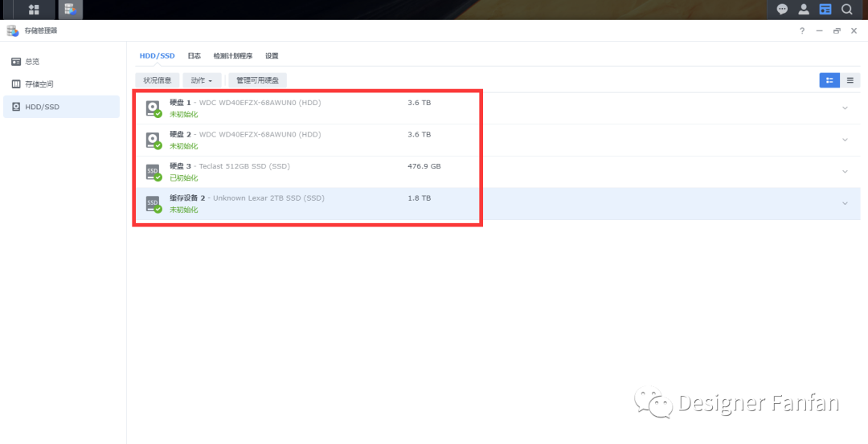The width and height of the screenshot is (868, 444).
Task: Open the user account icon
Action: click(803, 10)
